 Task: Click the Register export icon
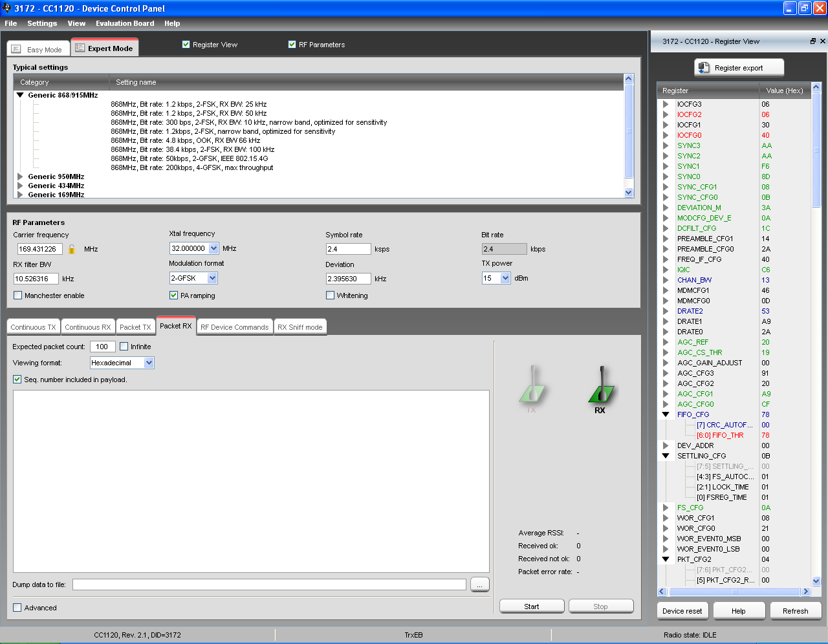pyautogui.click(x=704, y=67)
